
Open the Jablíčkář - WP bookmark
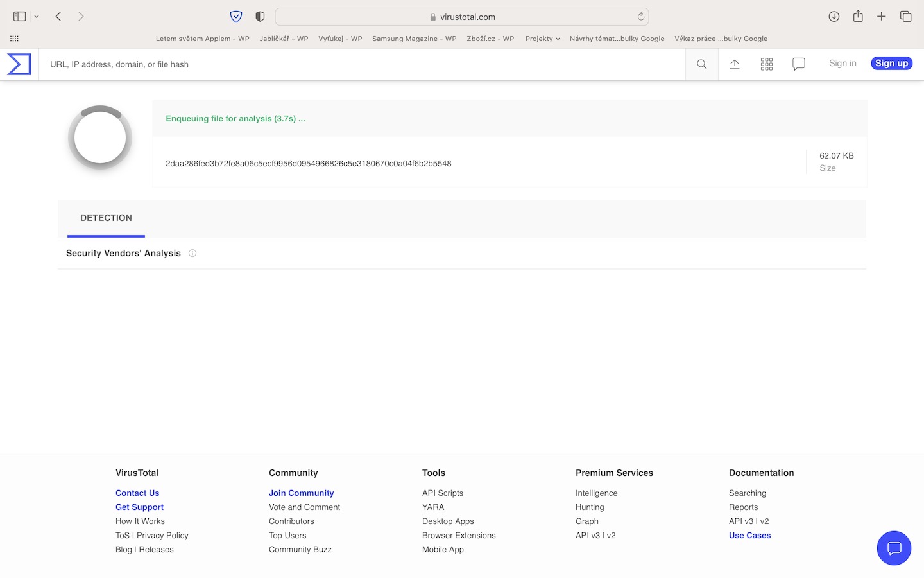[x=284, y=39]
